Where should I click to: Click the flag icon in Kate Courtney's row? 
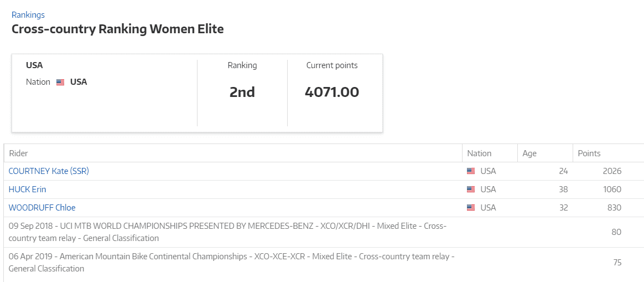pyautogui.click(x=471, y=171)
